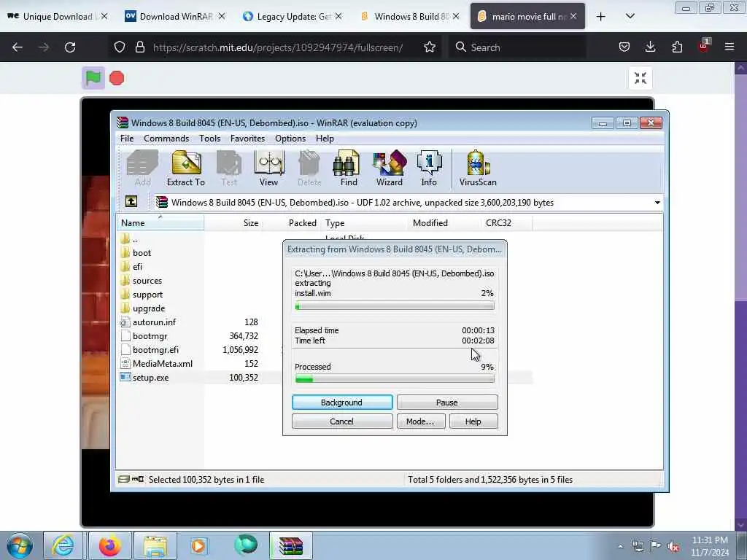List all Firefox tabs dropdown

click(630, 16)
